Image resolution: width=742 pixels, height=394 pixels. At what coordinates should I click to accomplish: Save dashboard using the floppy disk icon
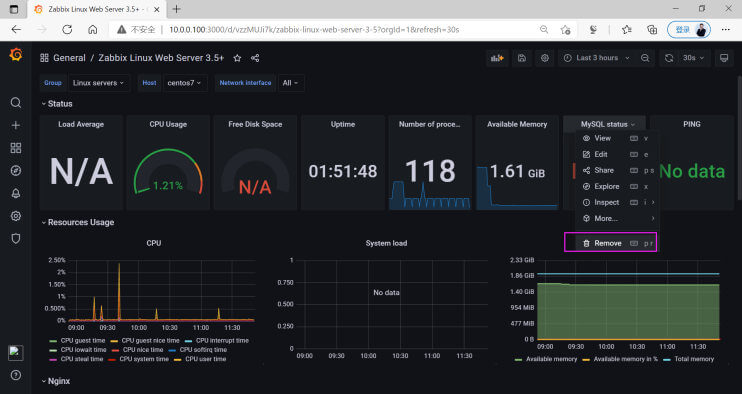(521, 58)
